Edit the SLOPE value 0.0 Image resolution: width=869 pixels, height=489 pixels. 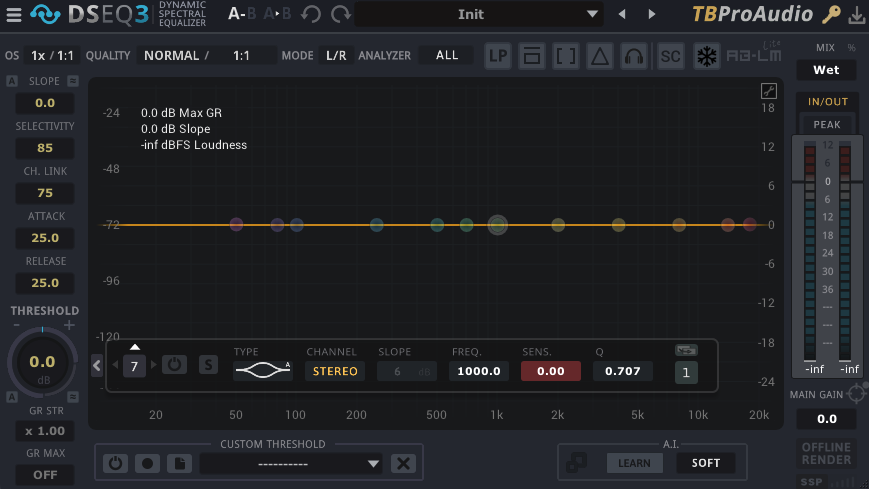45,103
